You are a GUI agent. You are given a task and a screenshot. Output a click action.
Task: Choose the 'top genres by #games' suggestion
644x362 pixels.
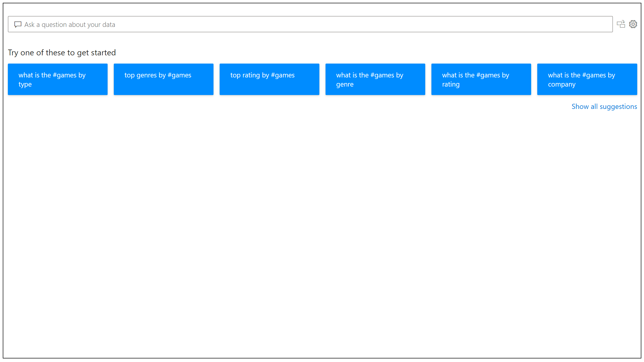pyautogui.click(x=164, y=79)
